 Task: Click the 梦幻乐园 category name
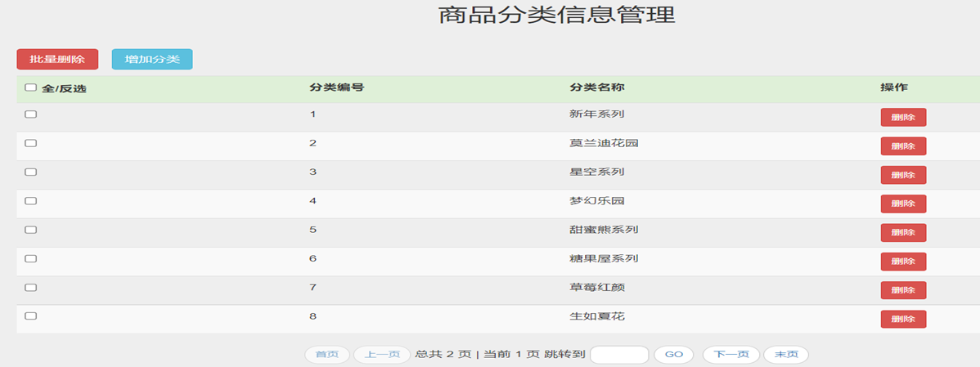pyautogui.click(x=597, y=200)
